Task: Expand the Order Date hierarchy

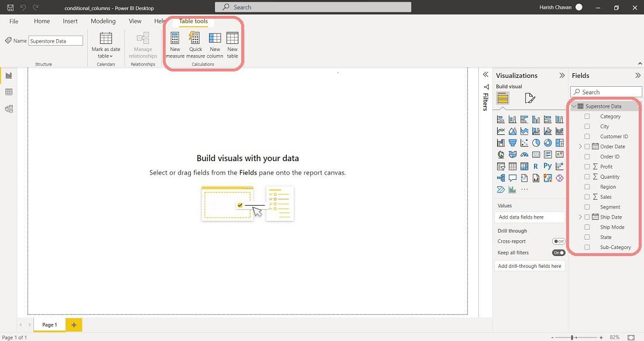Action: point(580,146)
